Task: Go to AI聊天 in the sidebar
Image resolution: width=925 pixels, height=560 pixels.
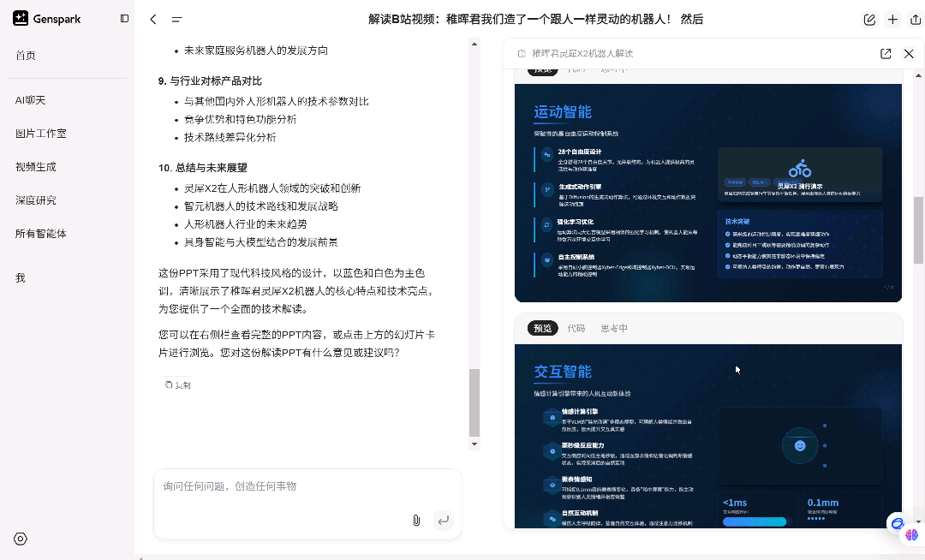Action: [x=31, y=99]
